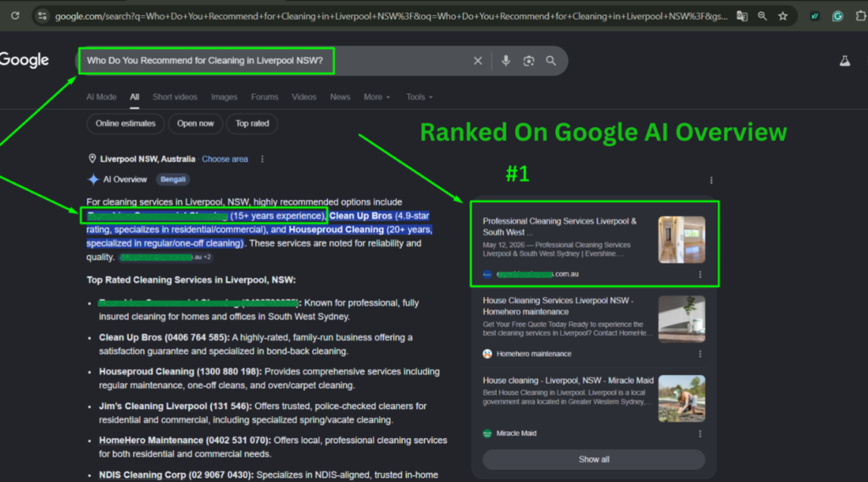Open options for Professional Cleaning Services card
The height and width of the screenshot is (482, 868).
700,274
